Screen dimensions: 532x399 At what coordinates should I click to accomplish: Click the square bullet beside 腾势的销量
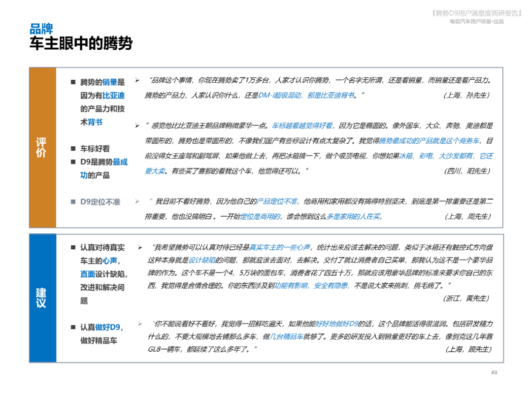[x=72, y=82]
